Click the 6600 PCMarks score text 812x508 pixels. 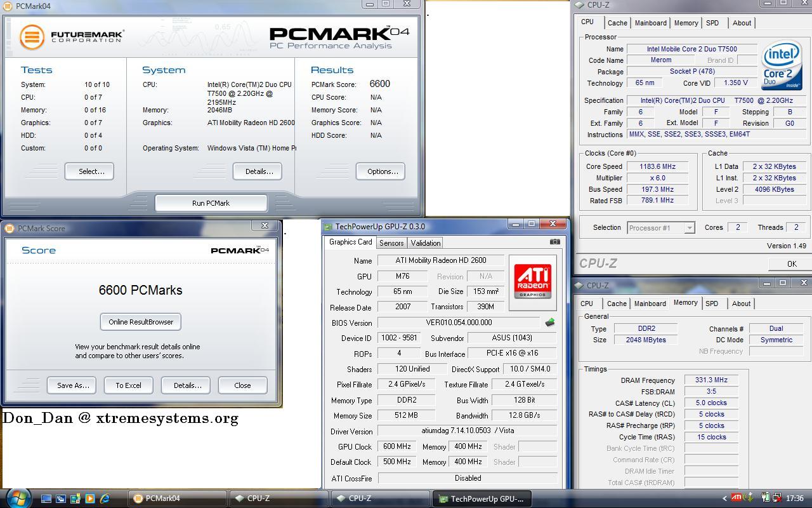[x=140, y=290]
